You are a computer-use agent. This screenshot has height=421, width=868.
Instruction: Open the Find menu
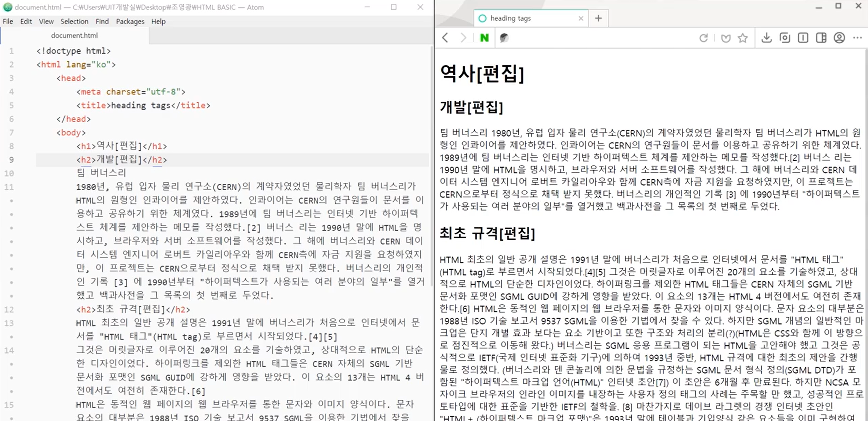pos(102,22)
